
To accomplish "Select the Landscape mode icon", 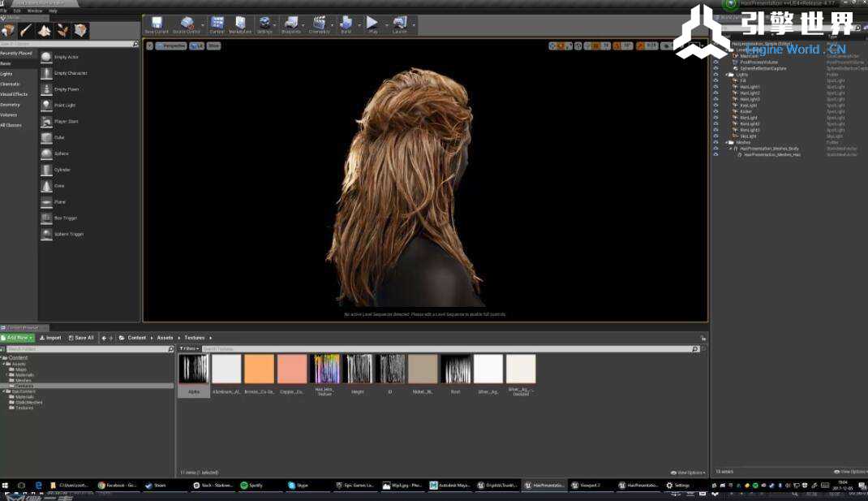I will click(x=45, y=31).
